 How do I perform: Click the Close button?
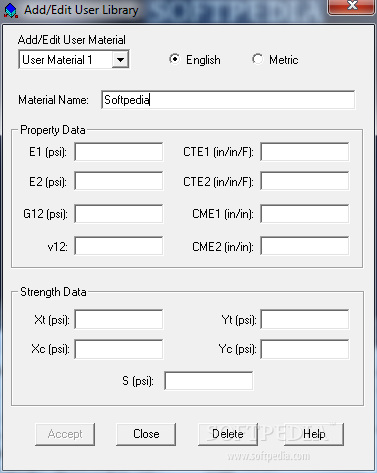point(146,434)
